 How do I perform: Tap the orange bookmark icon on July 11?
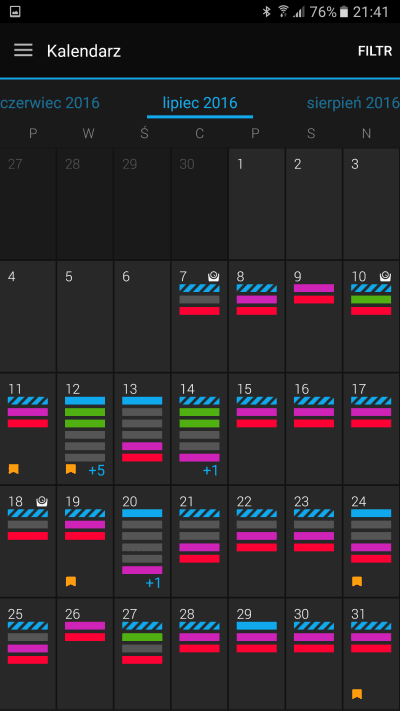tap(14, 469)
